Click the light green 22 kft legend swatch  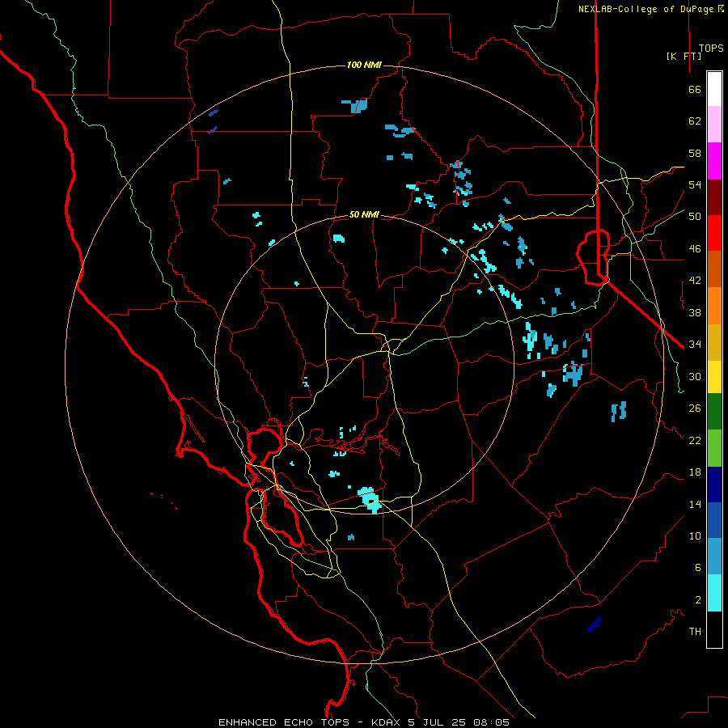click(714, 448)
